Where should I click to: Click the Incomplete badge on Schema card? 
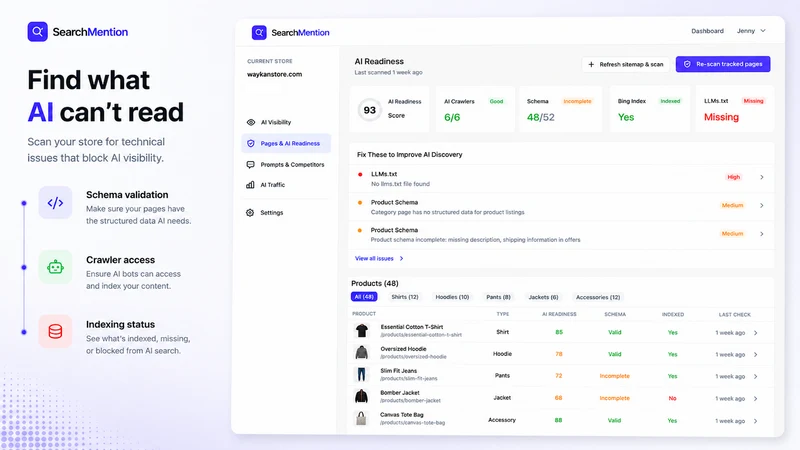coord(577,102)
